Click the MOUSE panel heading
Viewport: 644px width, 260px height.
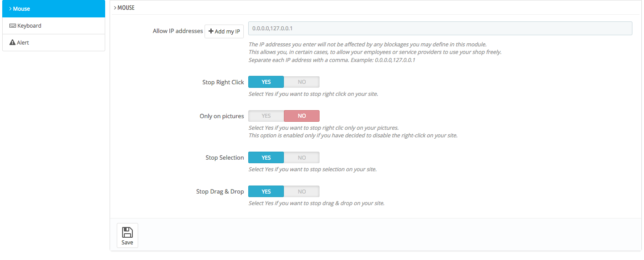[124, 8]
